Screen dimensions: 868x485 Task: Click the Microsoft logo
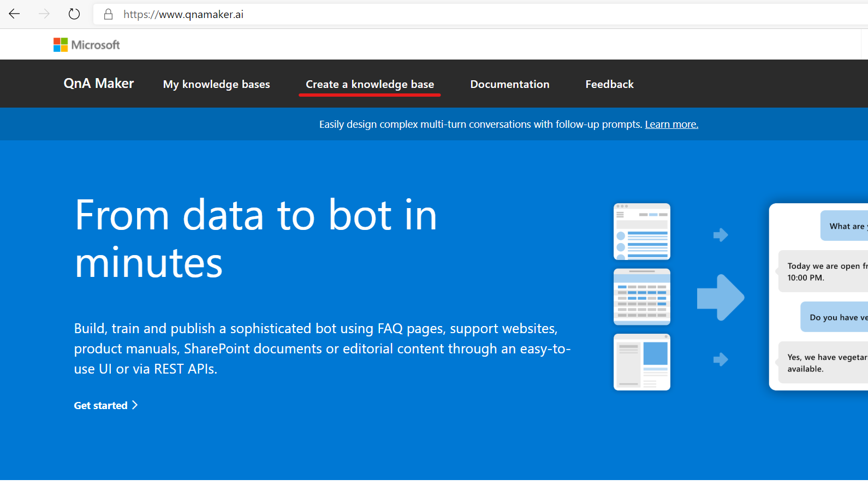(86, 45)
